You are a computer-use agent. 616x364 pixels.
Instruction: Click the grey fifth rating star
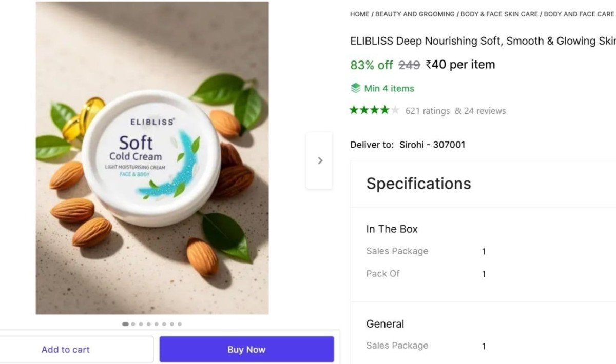tap(395, 110)
